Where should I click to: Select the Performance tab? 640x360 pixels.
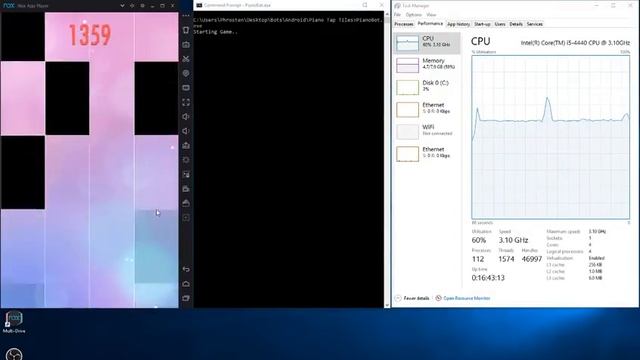[430, 24]
